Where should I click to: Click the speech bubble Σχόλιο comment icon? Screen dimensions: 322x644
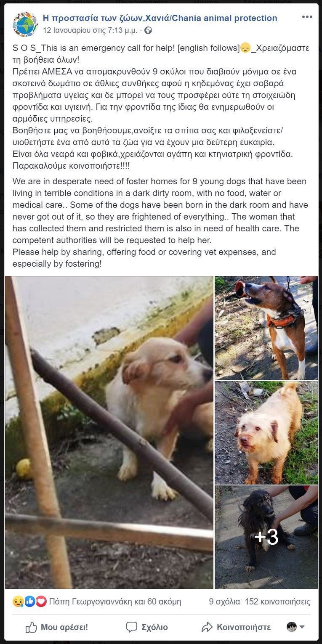tap(132, 628)
